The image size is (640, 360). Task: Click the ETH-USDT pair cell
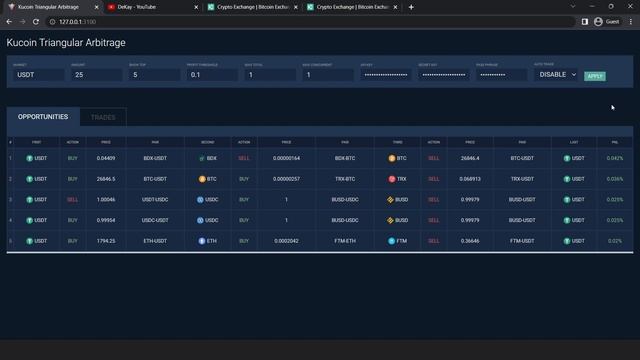[155, 241]
